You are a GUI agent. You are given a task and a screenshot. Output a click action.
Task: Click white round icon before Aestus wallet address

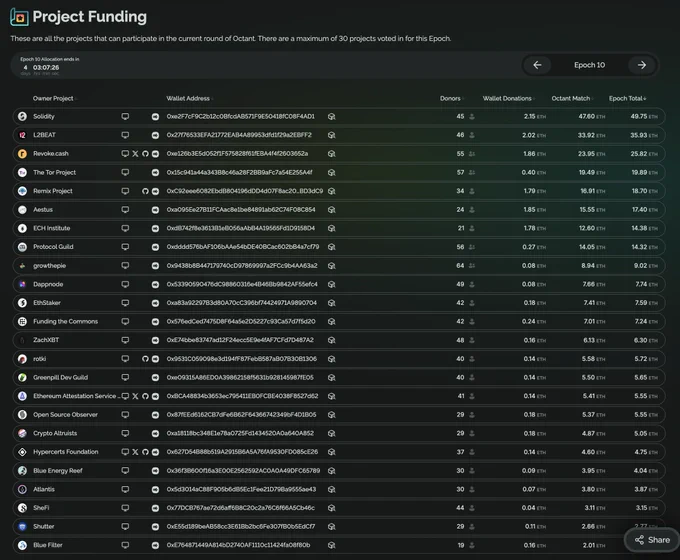(155, 210)
